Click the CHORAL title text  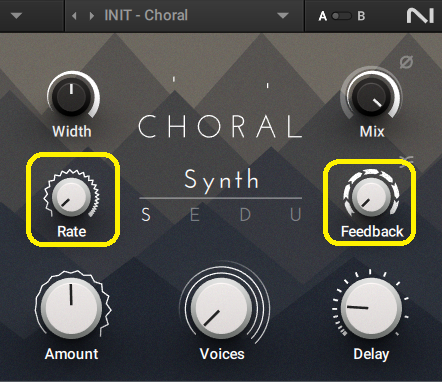point(220,127)
